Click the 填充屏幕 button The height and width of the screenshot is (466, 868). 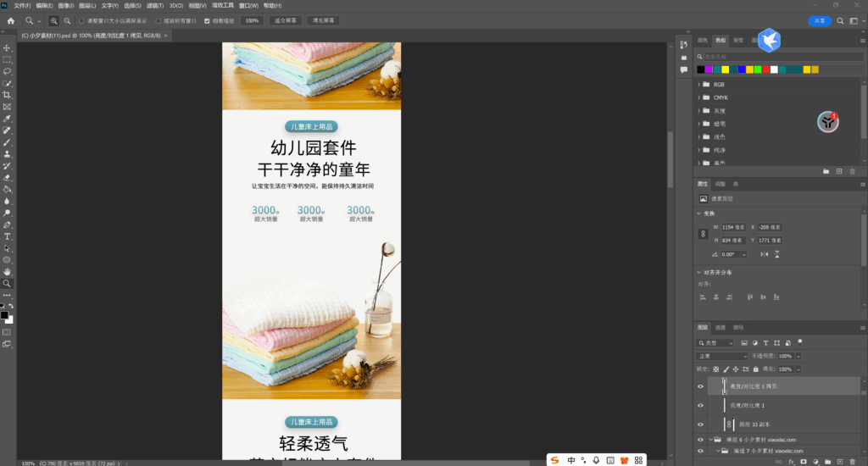pos(323,21)
